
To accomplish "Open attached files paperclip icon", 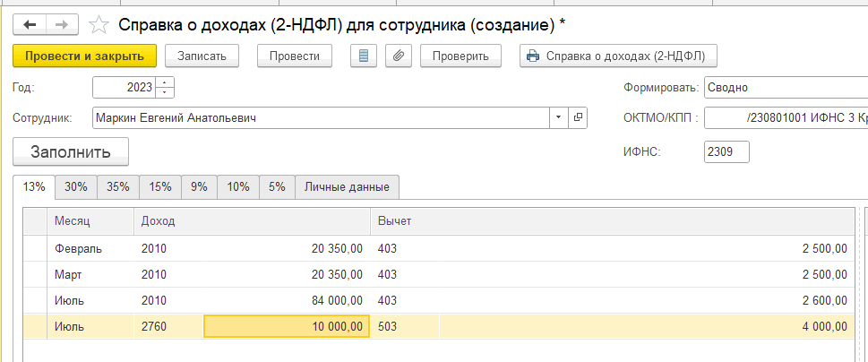I will pos(399,56).
